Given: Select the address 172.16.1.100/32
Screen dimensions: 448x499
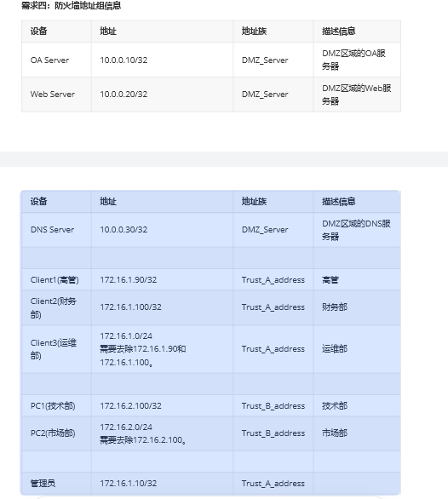Looking at the screenshot, I should click(x=130, y=307).
